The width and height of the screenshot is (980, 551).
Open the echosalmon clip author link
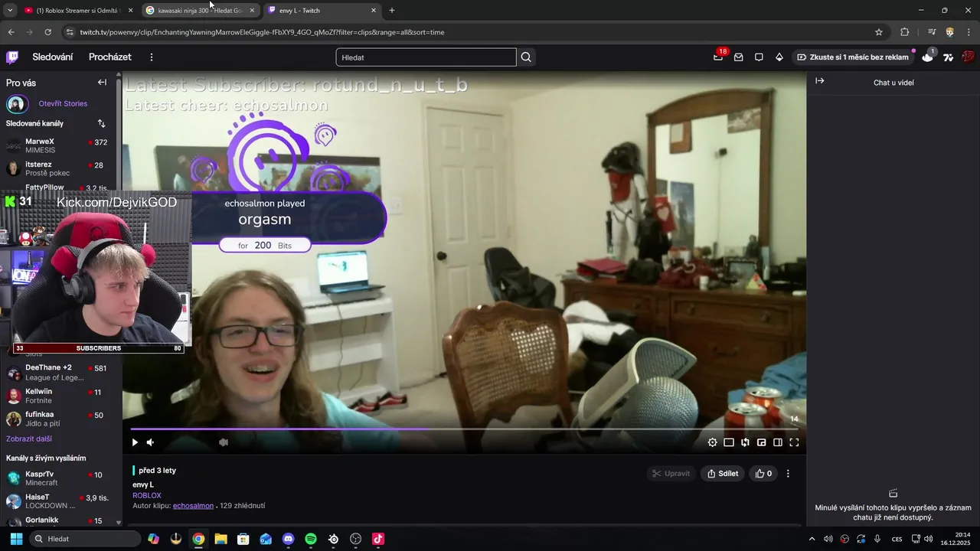193,506
